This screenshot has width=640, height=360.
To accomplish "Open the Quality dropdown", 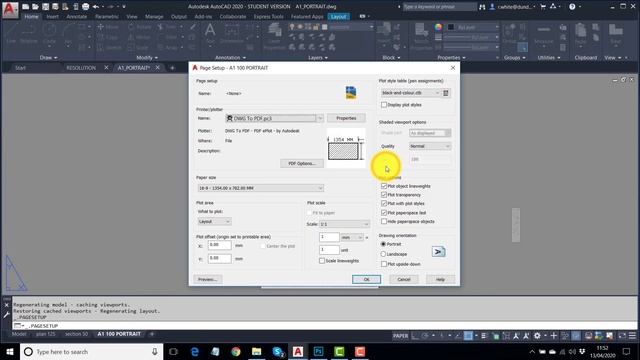I will (430, 146).
